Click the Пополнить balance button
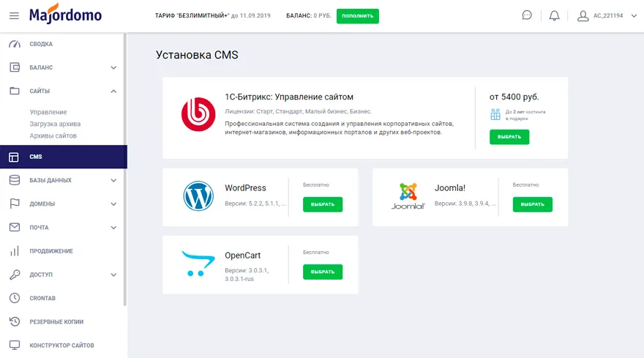The height and width of the screenshot is (358, 644). [x=358, y=16]
